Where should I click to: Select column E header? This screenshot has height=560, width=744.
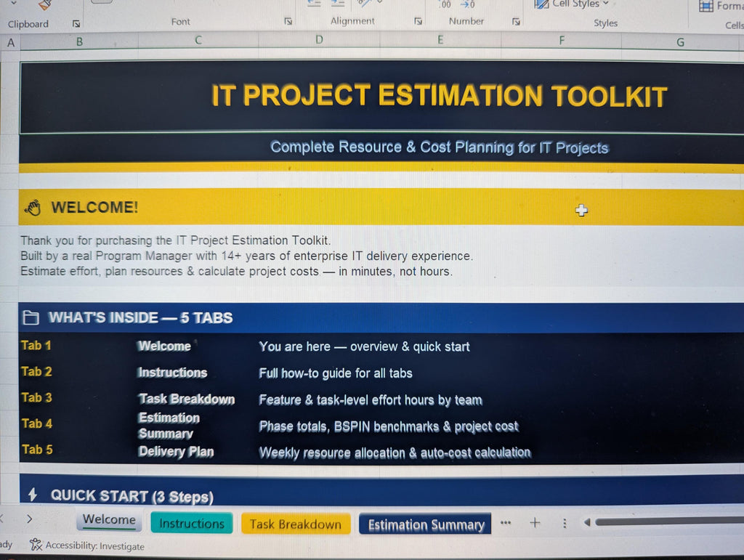coord(440,40)
